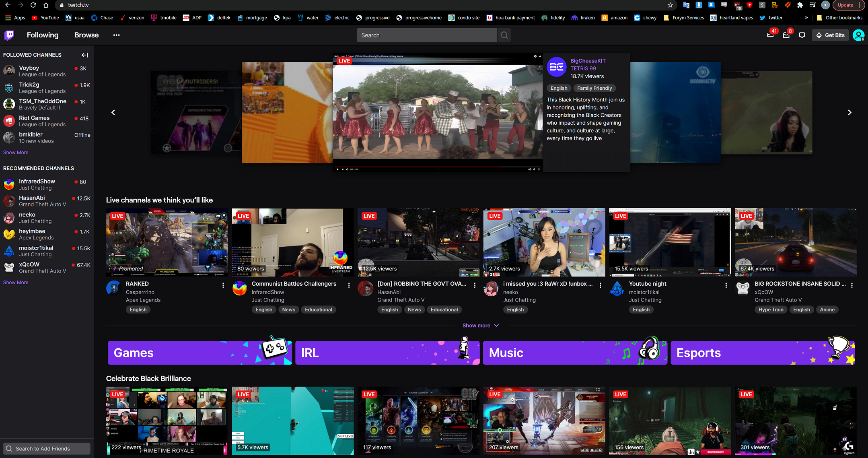Collapse the Followed Channels sidebar
The height and width of the screenshot is (458, 868).
click(85, 55)
